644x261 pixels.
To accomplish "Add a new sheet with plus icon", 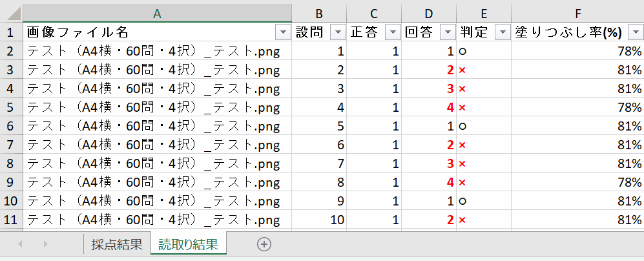I will [264, 244].
